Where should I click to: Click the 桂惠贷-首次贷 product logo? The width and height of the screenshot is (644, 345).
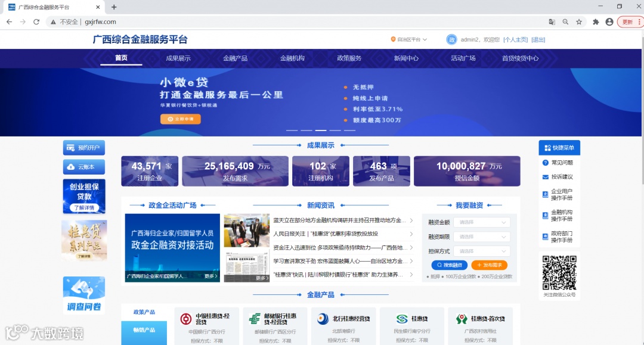coord(462,319)
